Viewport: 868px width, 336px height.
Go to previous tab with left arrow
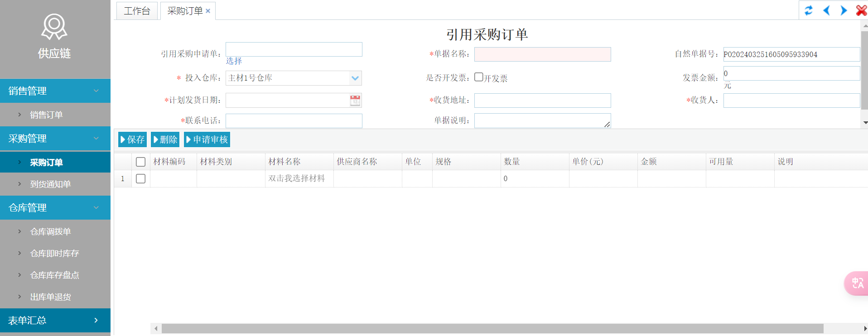click(x=826, y=10)
